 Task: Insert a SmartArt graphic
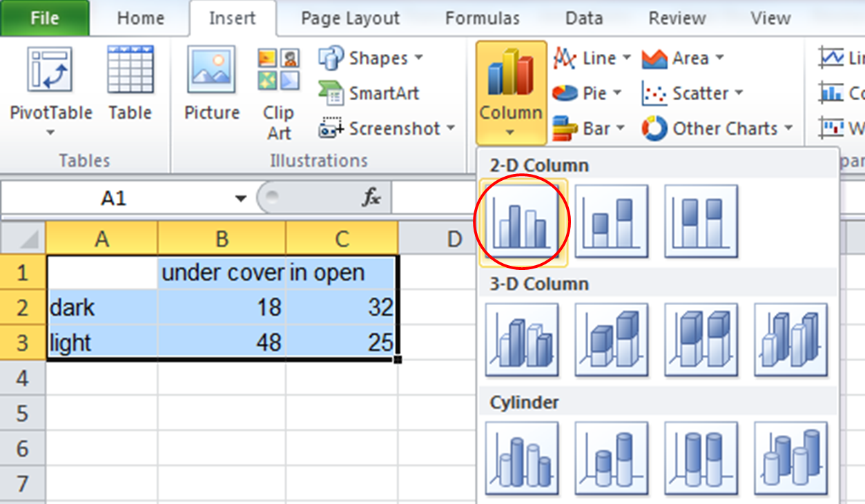[x=369, y=93]
